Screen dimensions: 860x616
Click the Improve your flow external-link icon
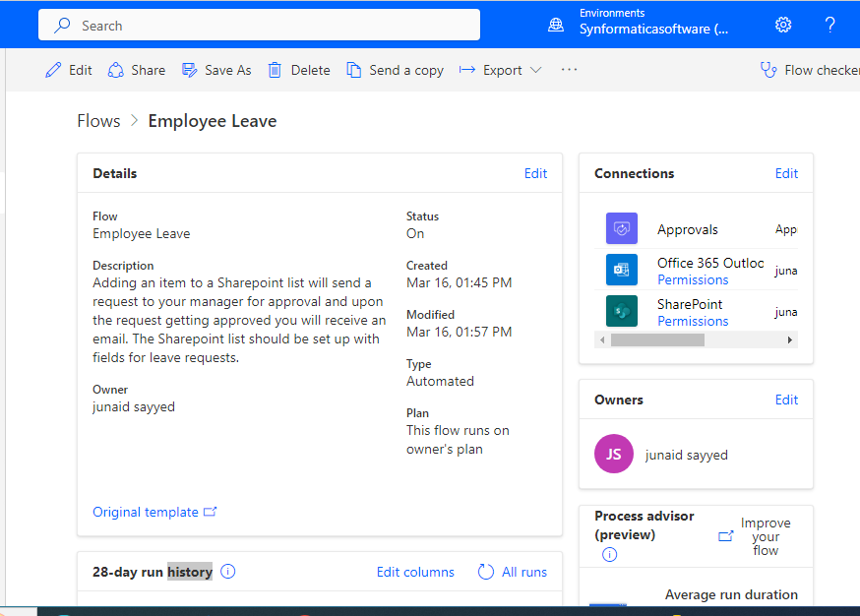point(725,536)
